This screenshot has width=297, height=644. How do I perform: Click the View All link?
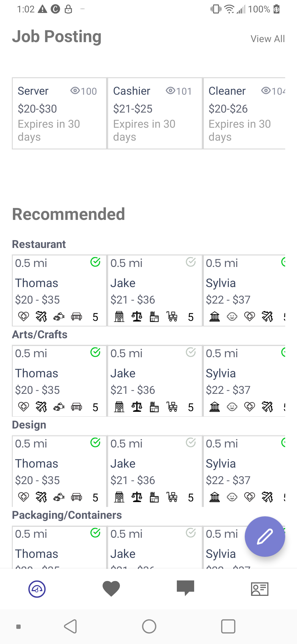coord(268,39)
